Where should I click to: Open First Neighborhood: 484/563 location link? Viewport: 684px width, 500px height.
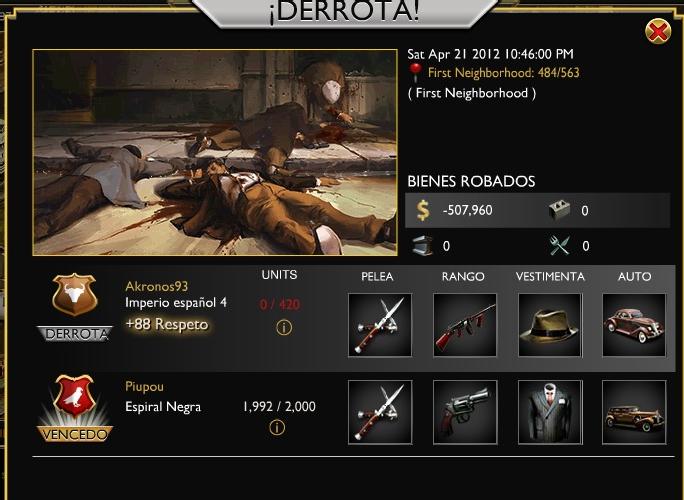point(504,72)
